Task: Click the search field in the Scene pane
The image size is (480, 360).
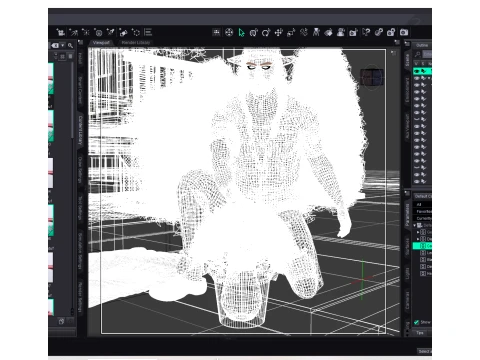Action: coord(427,54)
